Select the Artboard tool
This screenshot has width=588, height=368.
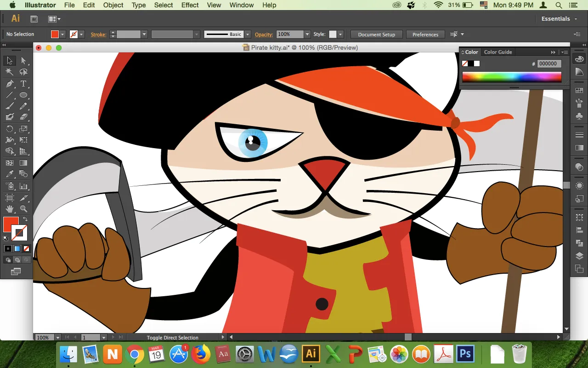[10, 198]
